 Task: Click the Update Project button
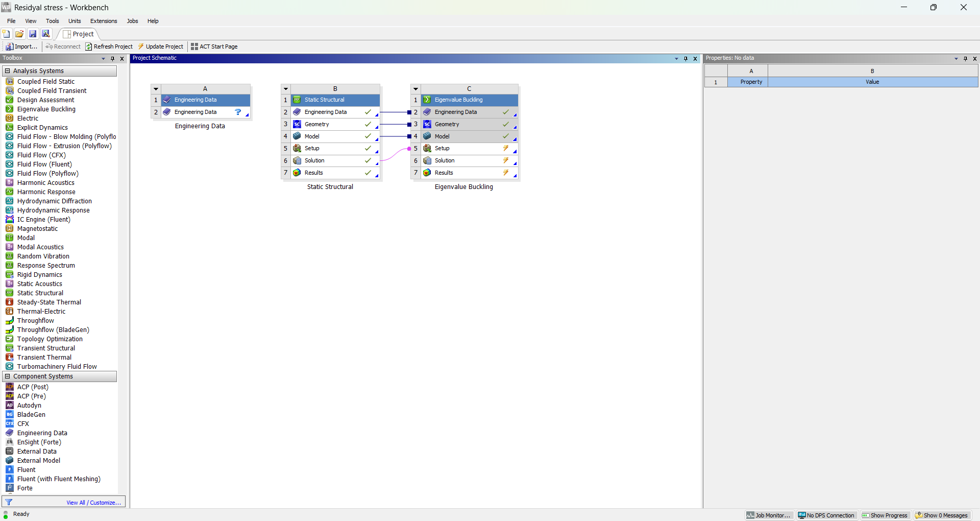160,46
